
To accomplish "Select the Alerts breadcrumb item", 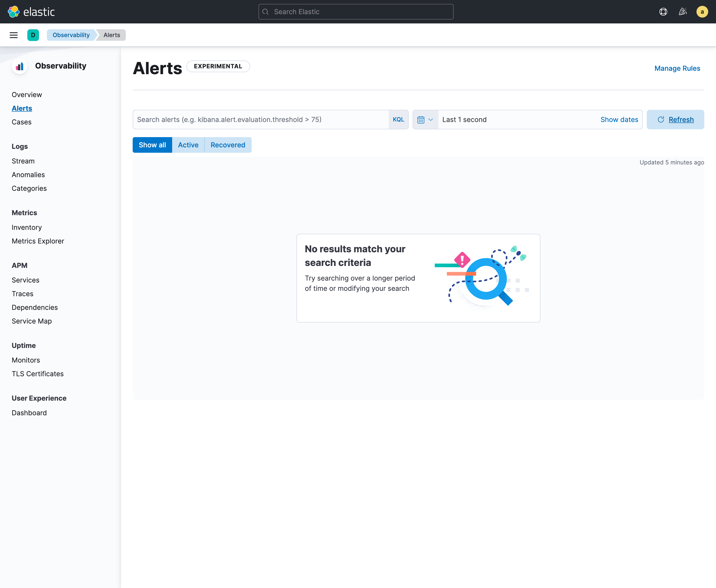I will [112, 35].
